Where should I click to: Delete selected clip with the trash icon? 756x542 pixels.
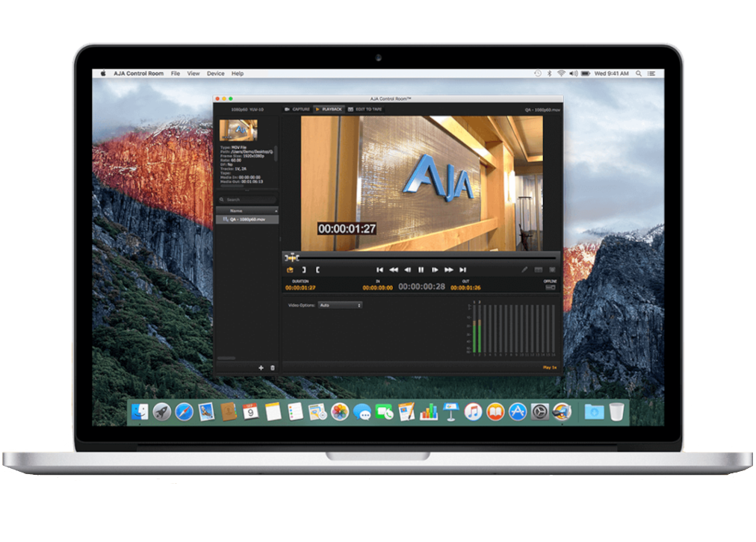tap(273, 367)
